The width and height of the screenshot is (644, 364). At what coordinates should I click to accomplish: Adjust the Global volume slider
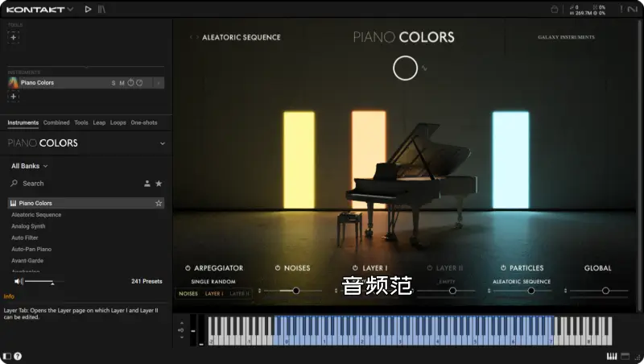[605, 291]
